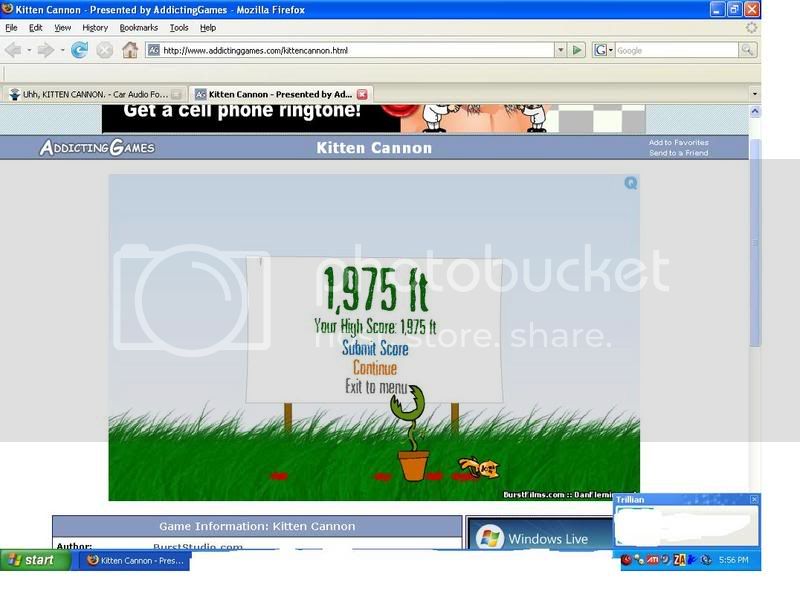Click the Get a cell phone ringtone banner

coord(373,118)
